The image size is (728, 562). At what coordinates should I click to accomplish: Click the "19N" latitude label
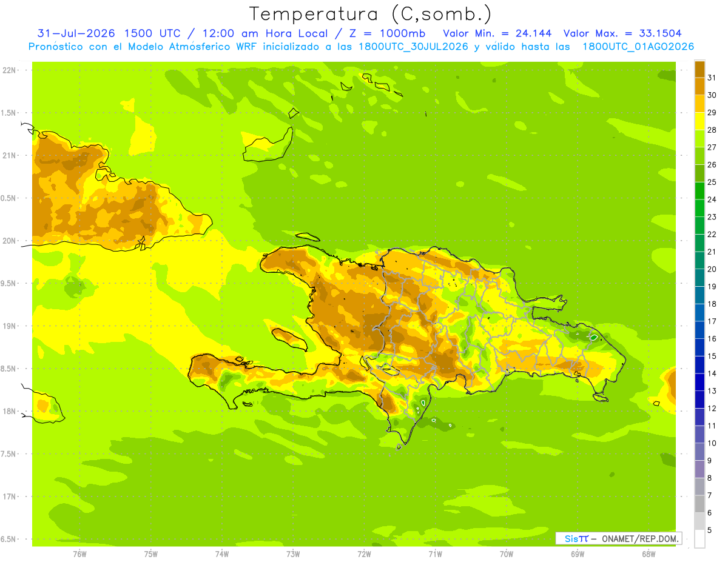pos(9,326)
